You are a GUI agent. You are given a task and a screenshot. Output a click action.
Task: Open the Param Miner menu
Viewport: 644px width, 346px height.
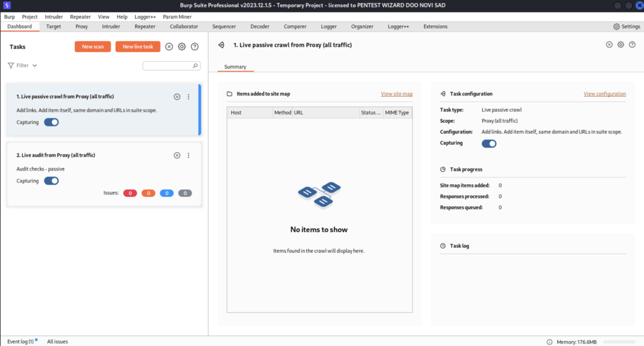pyautogui.click(x=177, y=17)
